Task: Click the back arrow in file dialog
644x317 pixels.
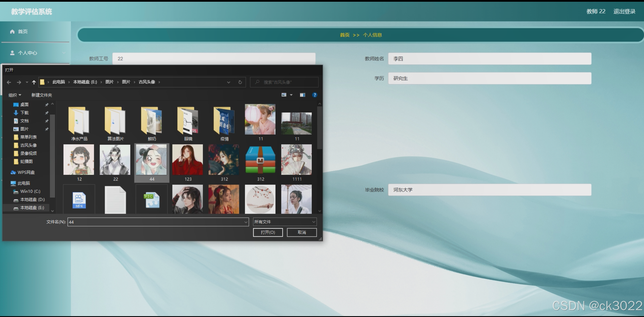Action: coord(9,82)
